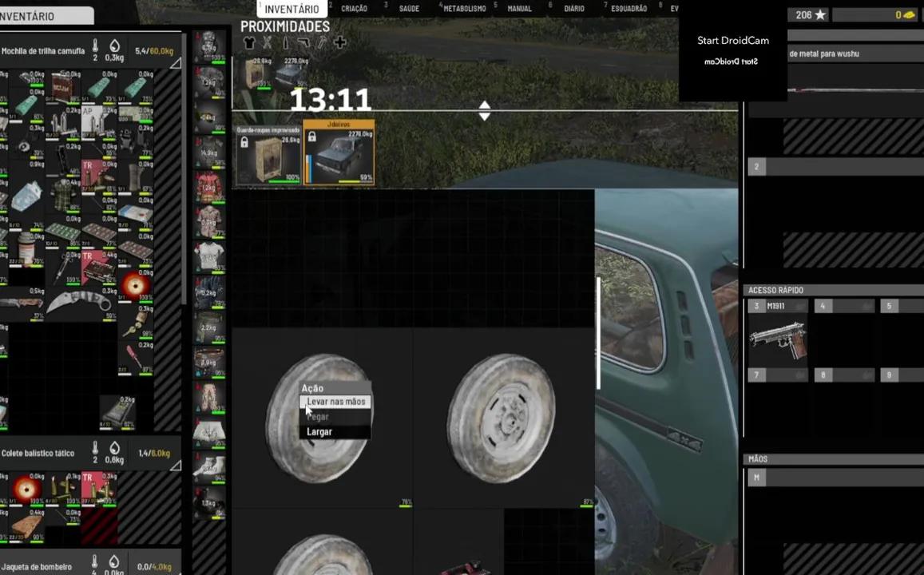Select the plaid shirt item in the backpack

63,196
